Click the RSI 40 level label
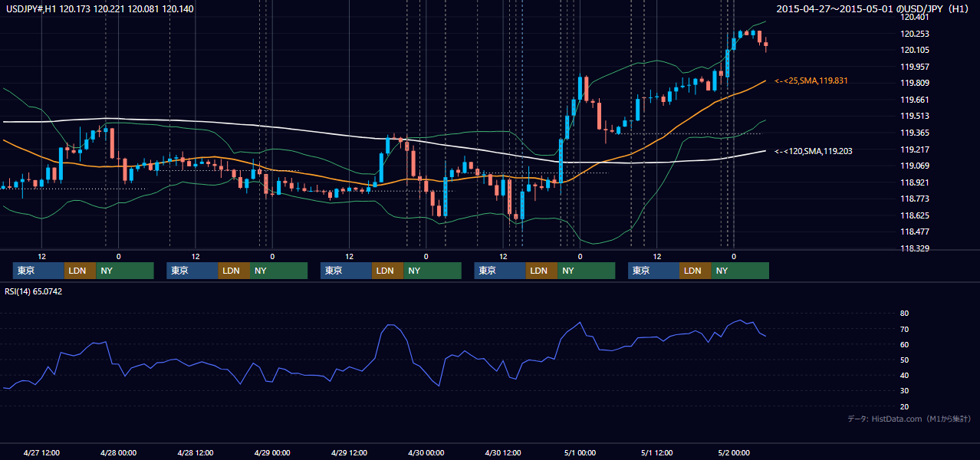The width and height of the screenshot is (980, 460). tap(905, 375)
